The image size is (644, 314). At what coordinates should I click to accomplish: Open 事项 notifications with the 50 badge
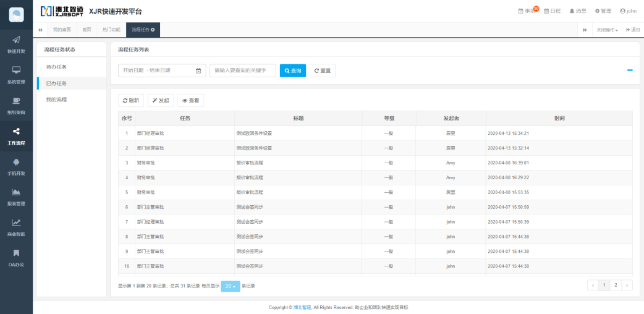[x=528, y=11]
